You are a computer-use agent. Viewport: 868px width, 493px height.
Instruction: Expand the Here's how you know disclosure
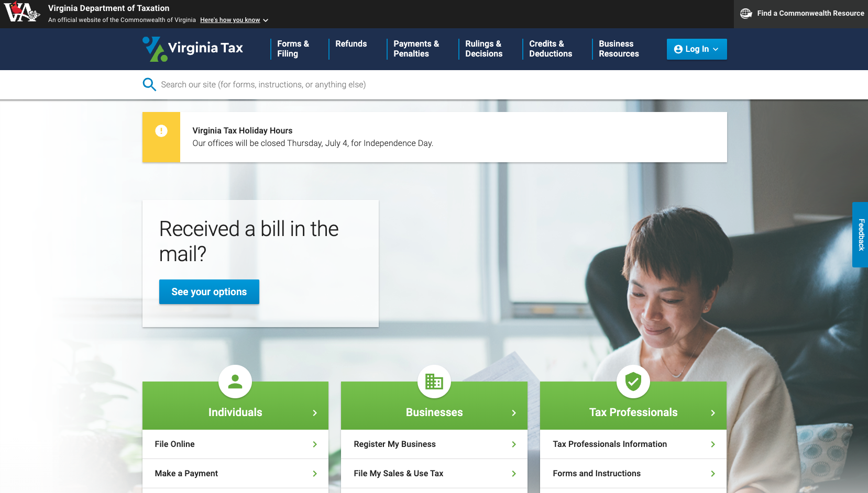[x=234, y=20]
